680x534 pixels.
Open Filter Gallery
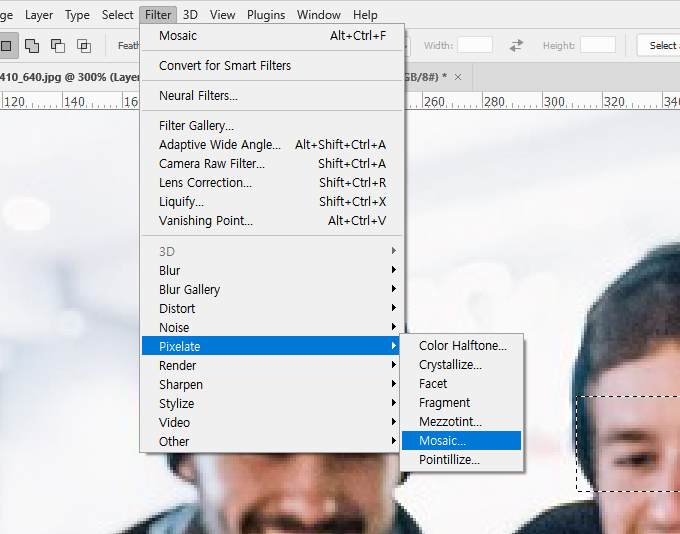272,125
